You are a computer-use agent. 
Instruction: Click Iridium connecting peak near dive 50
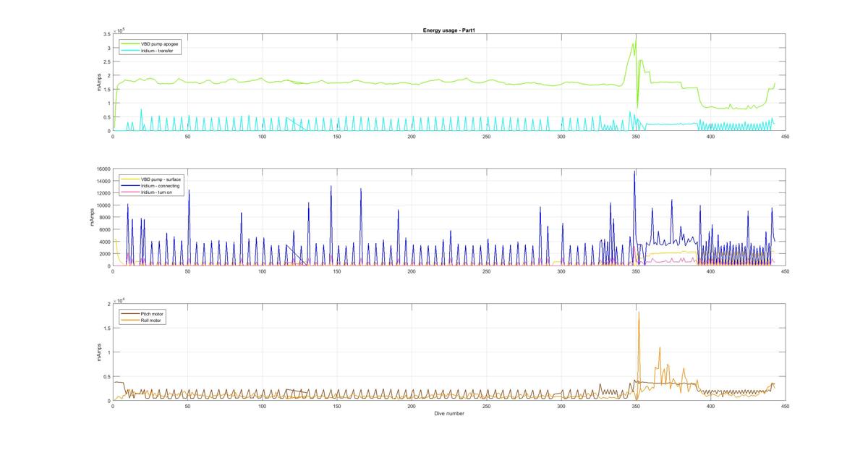pos(189,192)
